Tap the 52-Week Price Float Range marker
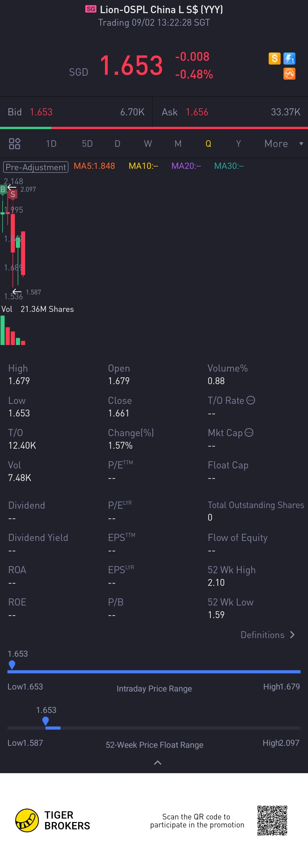308x868 pixels. pos(45,721)
